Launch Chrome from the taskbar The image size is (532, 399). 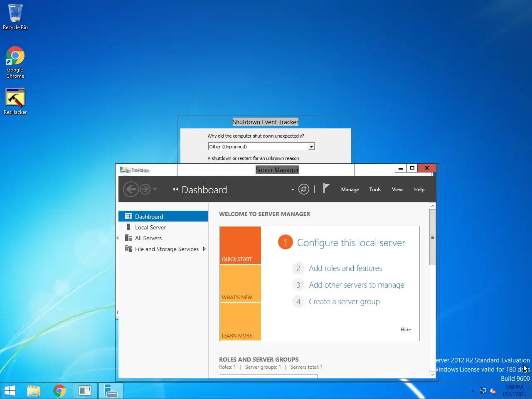point(59,391)
